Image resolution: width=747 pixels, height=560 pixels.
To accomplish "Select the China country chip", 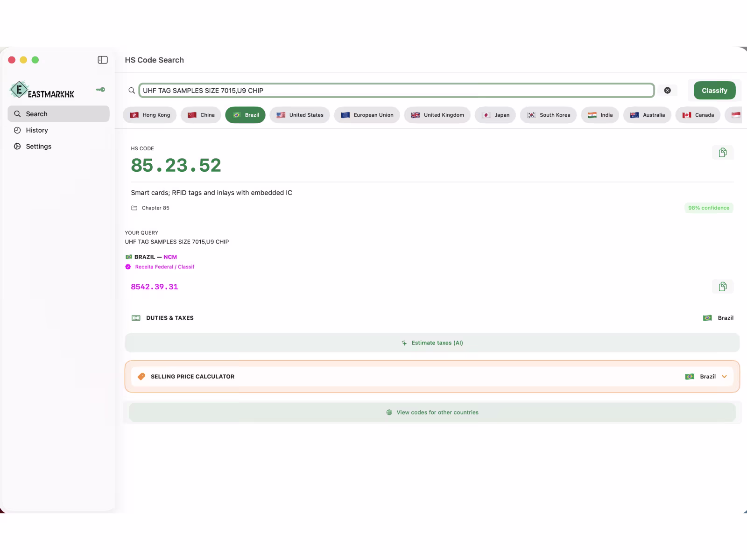I will pyautogui.click(x=201, y=115).
